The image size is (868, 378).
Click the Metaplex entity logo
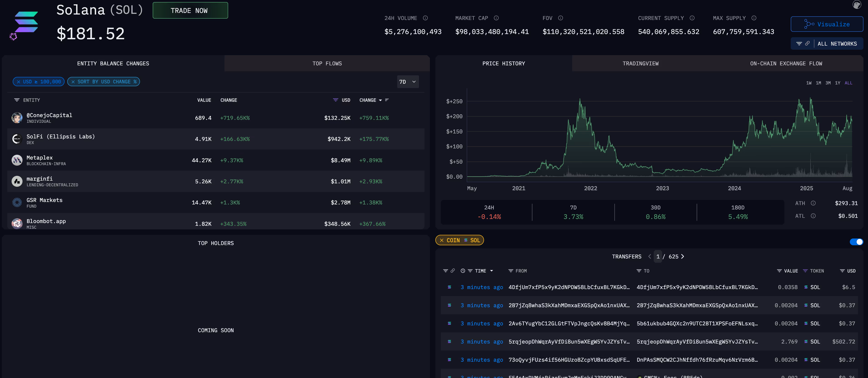coord(17,160)
